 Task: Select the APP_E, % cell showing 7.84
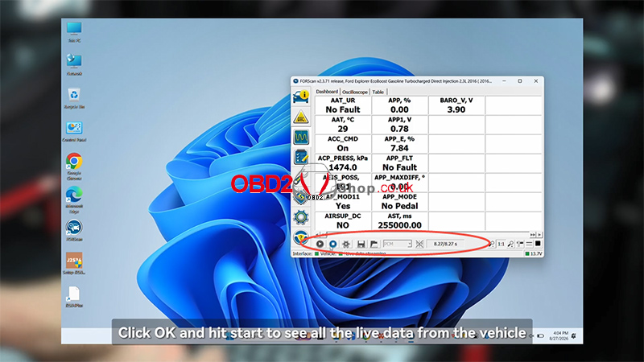[399, 144]
